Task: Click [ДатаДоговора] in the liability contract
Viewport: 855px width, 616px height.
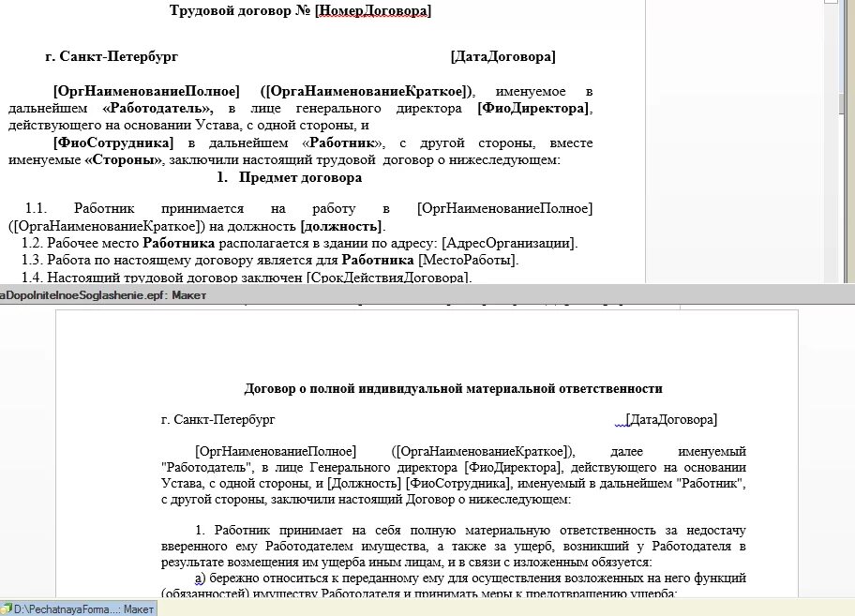Action: click(671, 420)
